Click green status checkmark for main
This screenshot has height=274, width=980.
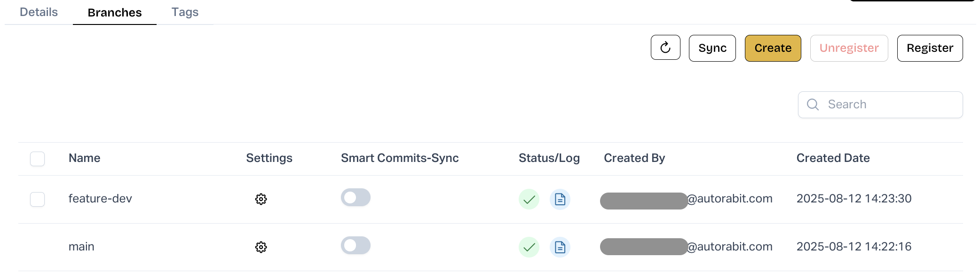[529, 247]
